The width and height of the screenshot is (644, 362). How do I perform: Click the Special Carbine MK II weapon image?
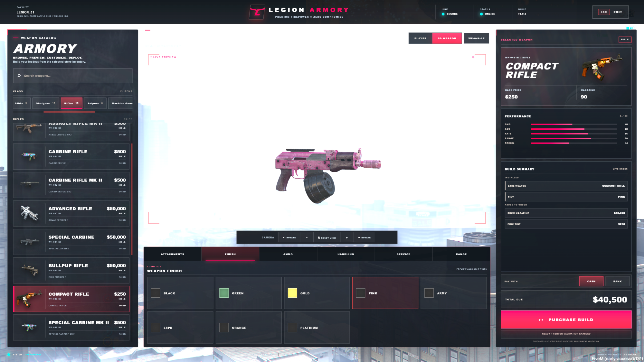point(29,327)
